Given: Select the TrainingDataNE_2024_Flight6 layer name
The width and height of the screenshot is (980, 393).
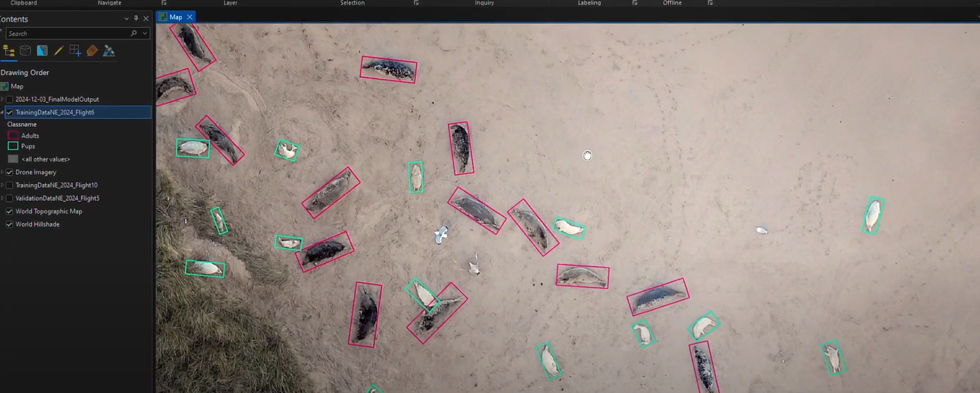Looking at the screenshot, I should tap(55, 112).
